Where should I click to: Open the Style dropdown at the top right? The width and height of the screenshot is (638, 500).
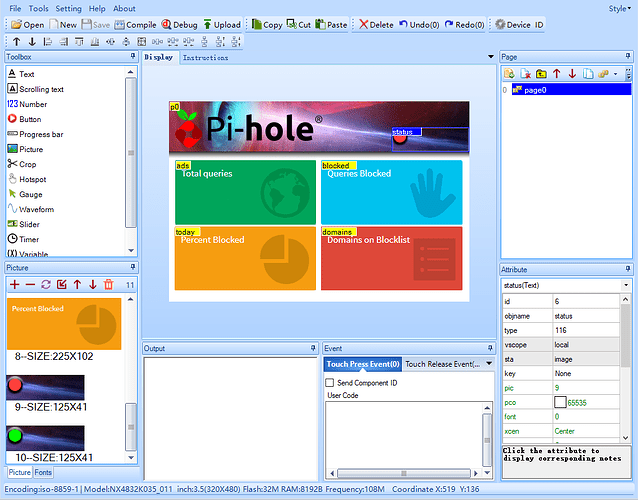pyautogui.click(x=620, y=9)
